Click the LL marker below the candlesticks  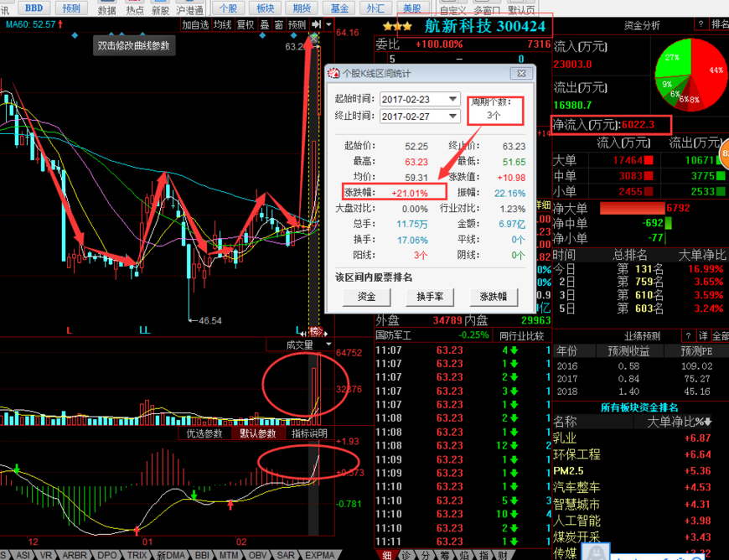click(x=145, y=330)
